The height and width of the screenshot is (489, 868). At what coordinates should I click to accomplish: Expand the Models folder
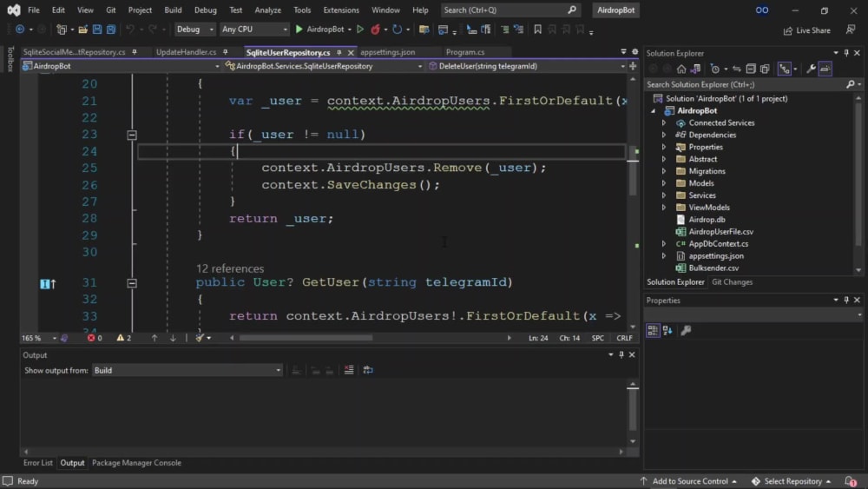(664, 183)
